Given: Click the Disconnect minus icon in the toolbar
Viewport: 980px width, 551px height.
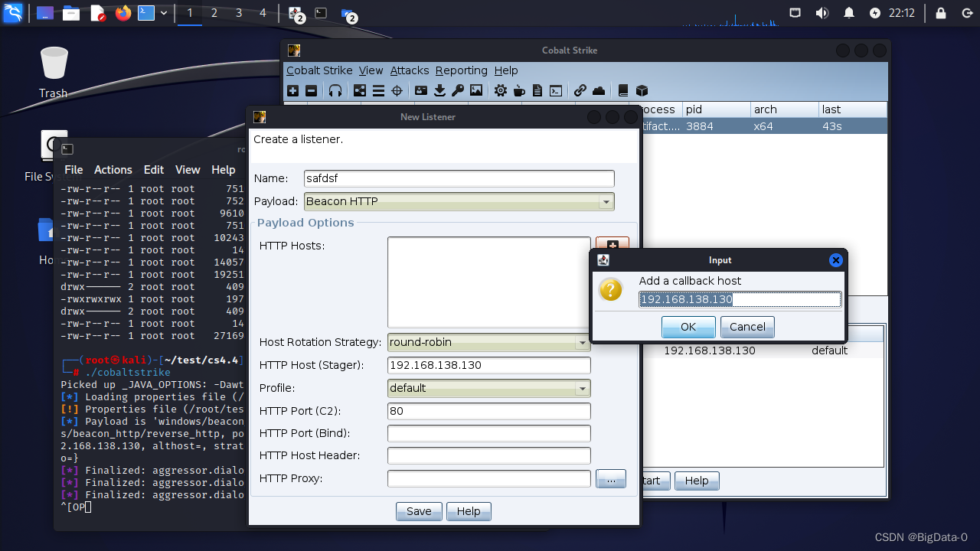Looking at the screenshot, I should pos(311,90).
